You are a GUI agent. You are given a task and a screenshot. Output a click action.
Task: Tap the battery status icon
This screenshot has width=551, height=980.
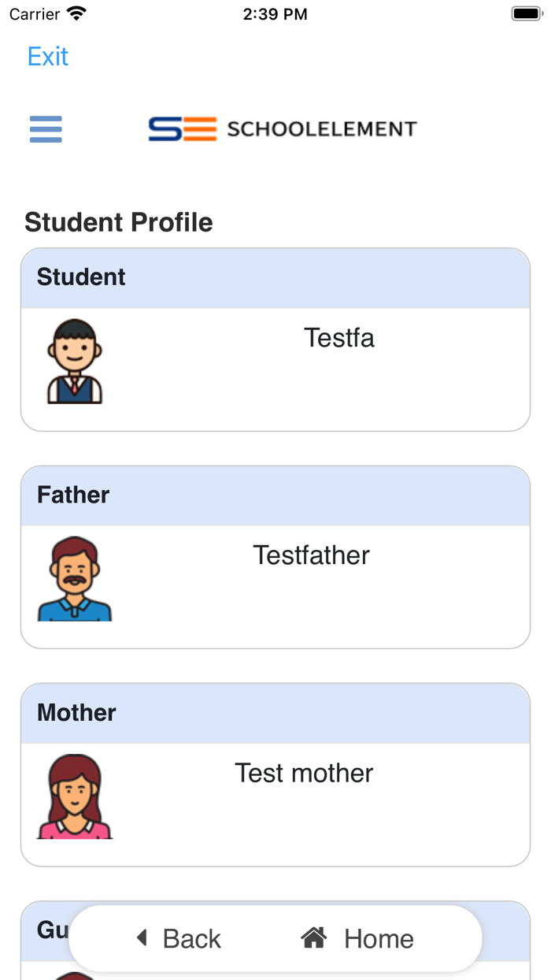pyautogui.click(x=527, y=14)
